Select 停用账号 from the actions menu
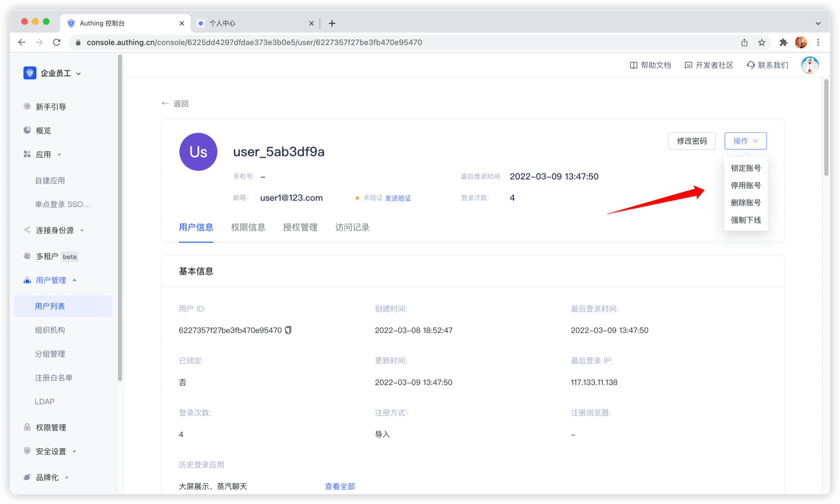Image resolution: width=840 pixels, height=504 pixels. (x=745, y=185)
